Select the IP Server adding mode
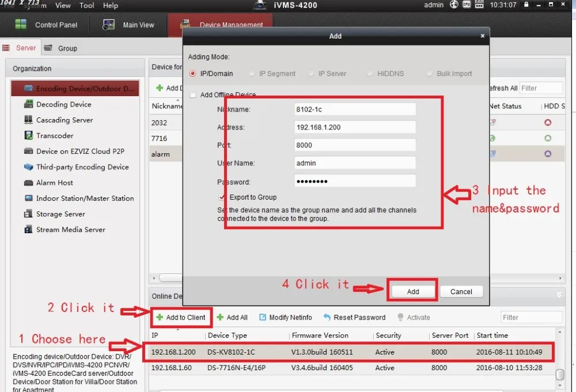This screenshot has width=576, height=392. click(x=311, y=74)
